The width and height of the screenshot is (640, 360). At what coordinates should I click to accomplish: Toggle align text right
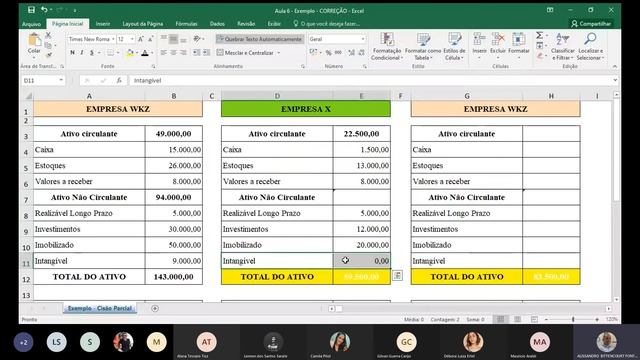pyautogui.click(x=183, y=53)
